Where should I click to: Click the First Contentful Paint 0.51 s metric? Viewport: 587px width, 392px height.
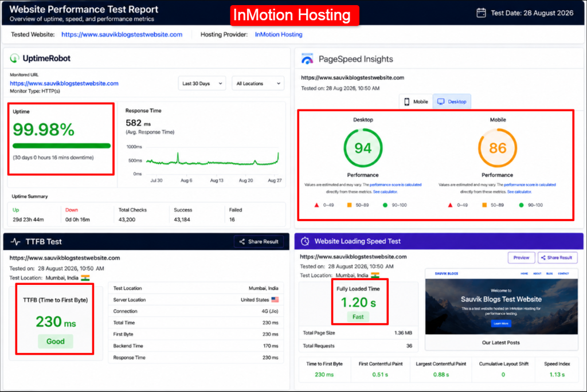(381, 369)
